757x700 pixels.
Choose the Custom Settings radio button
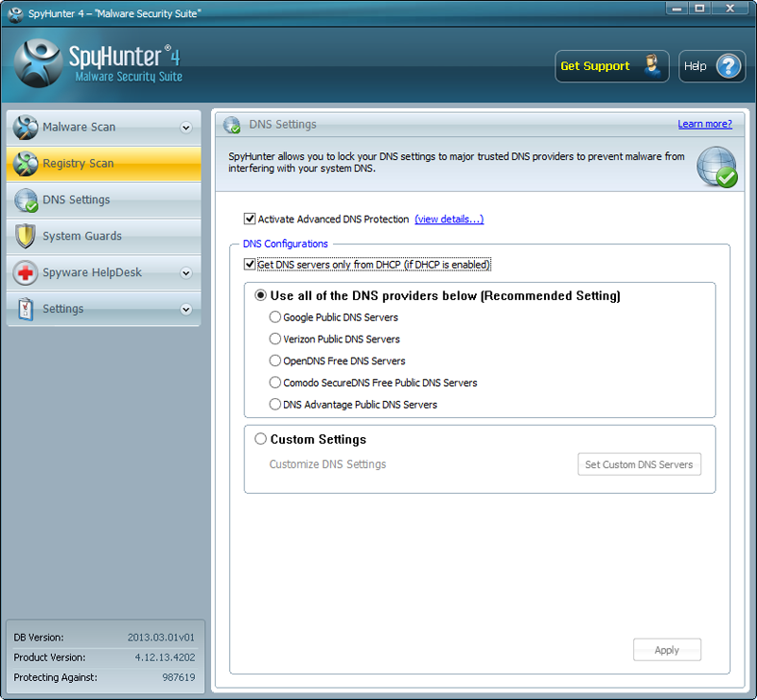(260, 439)
